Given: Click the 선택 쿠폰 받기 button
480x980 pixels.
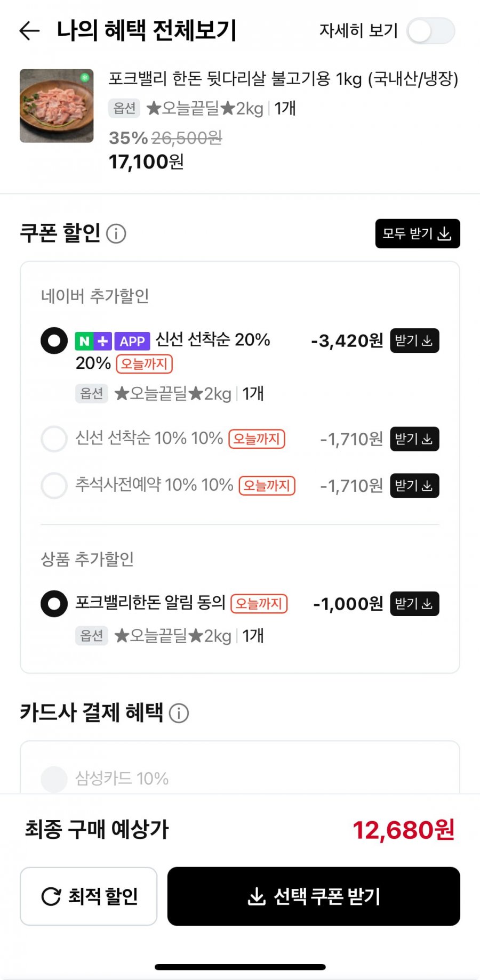Looking at the screenshot, I should (314, 896).
